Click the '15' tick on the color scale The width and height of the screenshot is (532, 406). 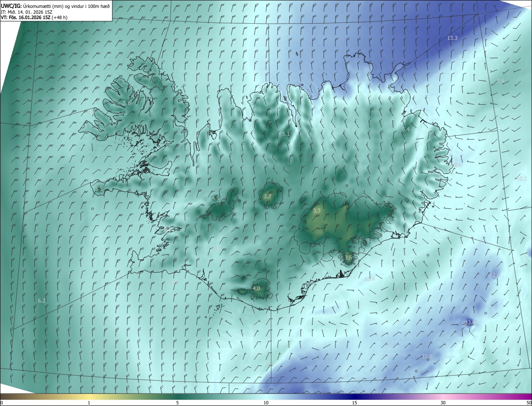(x=355, y=403)
